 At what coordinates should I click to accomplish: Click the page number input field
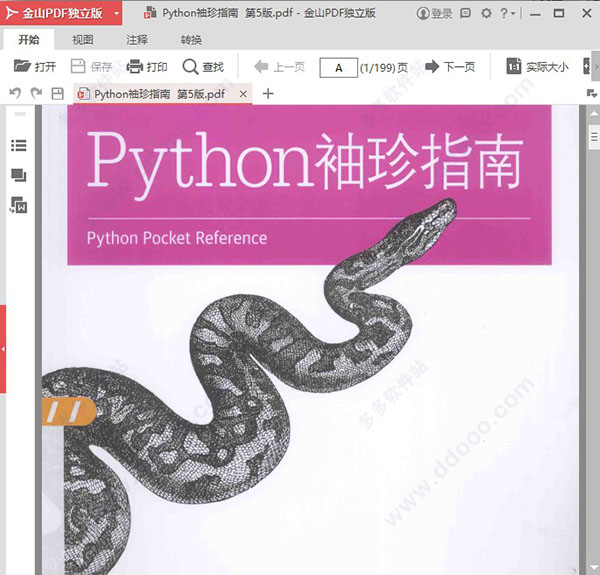coord(339,68)
